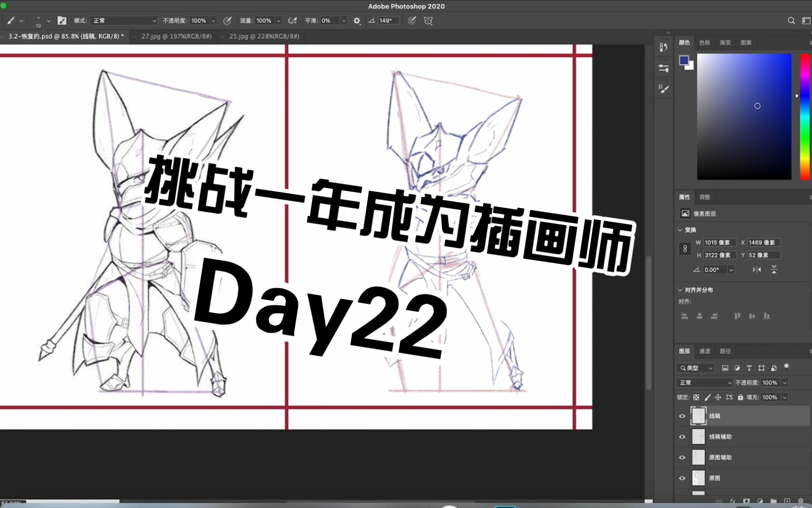Switch to 调整 adjustments tab
Screen dimensions: 812x508
(x=704, y=197)
